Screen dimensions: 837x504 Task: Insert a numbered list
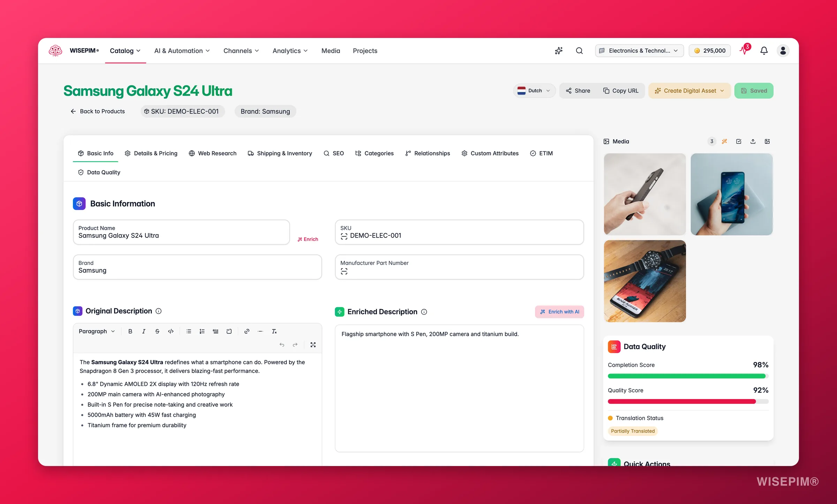202,331
